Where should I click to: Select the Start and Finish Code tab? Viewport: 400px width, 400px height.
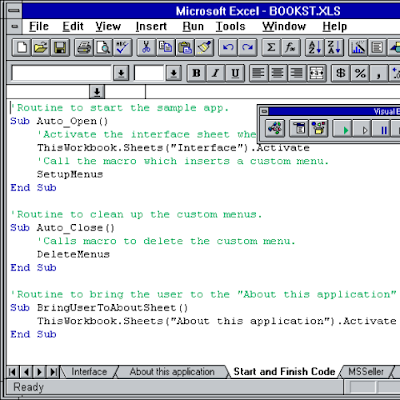coord(284,371)
